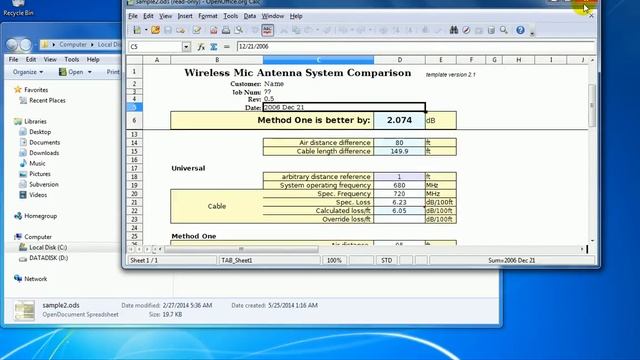Viewport: 640px width, 360px height.
Task: Click the Cable length difference value 149.9
Action: [399, 151]
